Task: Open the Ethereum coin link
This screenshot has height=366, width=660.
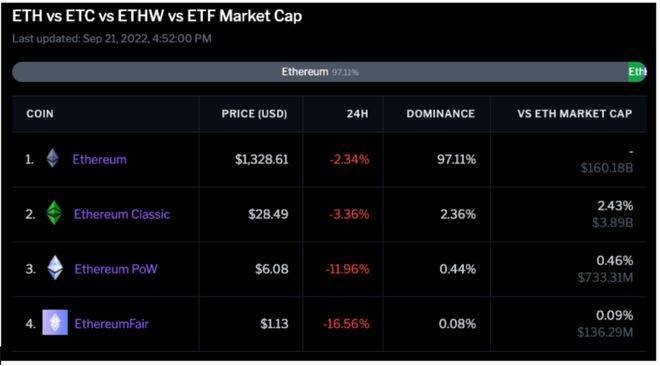Action: [x=99, y=159]
